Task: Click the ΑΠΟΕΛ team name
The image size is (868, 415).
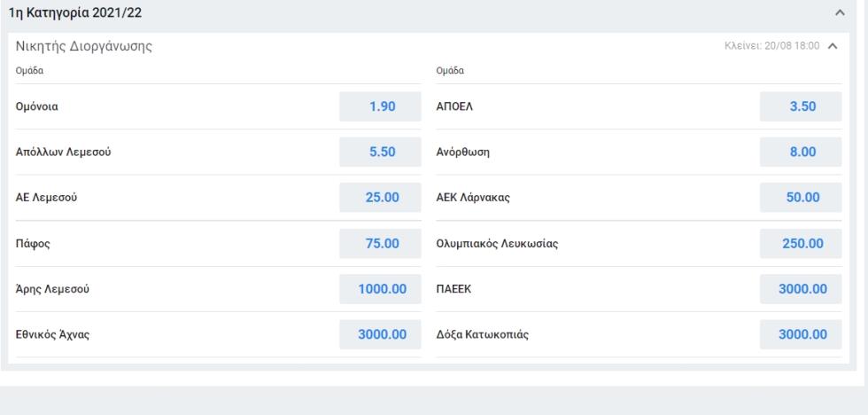Action: pos(454,107)
